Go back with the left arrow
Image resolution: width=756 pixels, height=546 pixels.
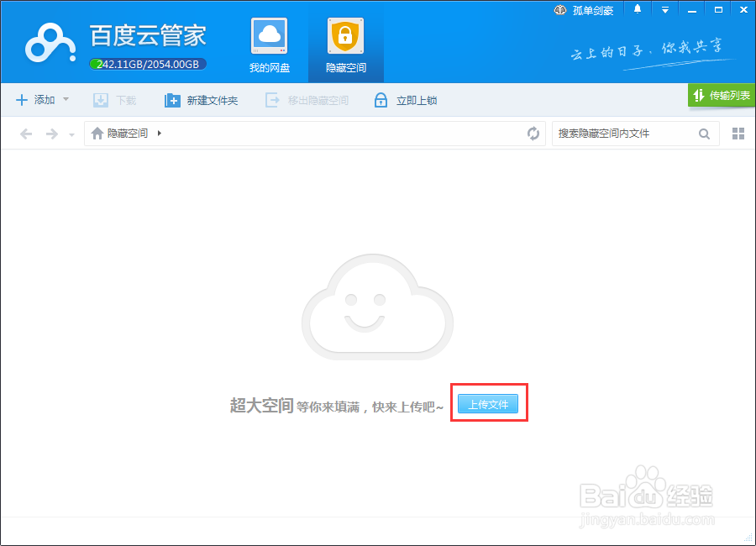(x=26, y=134)
